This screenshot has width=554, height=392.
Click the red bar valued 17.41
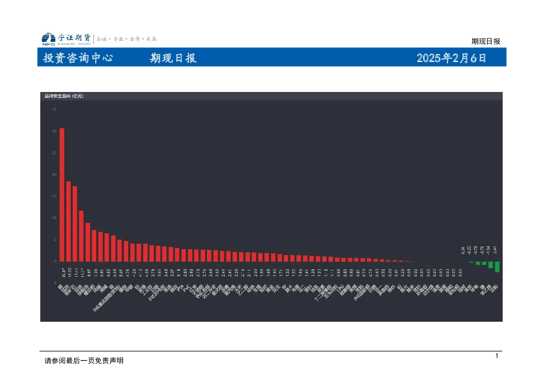click(x=75, y=224)
